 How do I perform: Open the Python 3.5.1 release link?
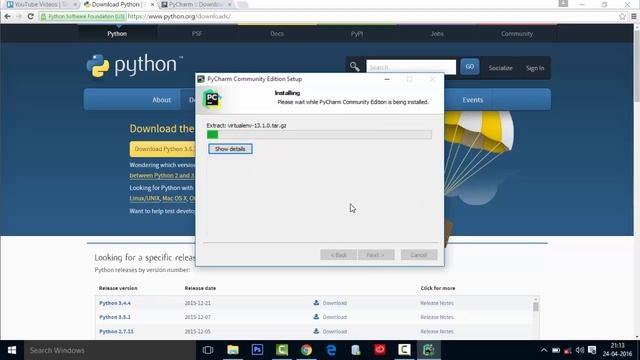click(x=115, y=317)
